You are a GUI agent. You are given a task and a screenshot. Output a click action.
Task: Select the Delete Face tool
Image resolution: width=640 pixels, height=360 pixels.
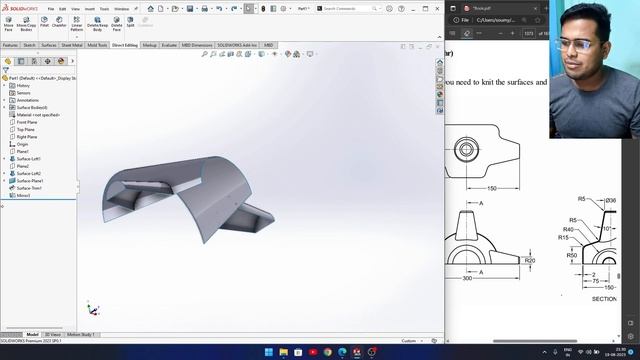click(117, 24)
